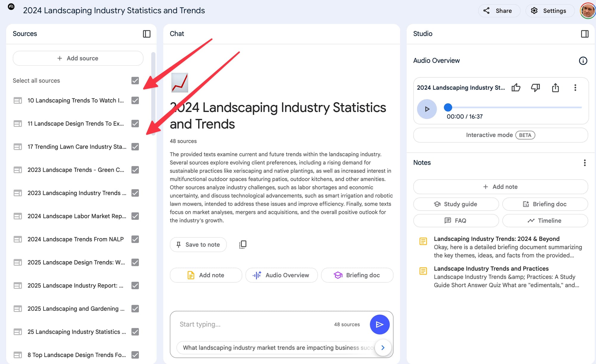
Task: Uncheck 2024 Landscape Trends From NALP source
Action: pos(135,239)
